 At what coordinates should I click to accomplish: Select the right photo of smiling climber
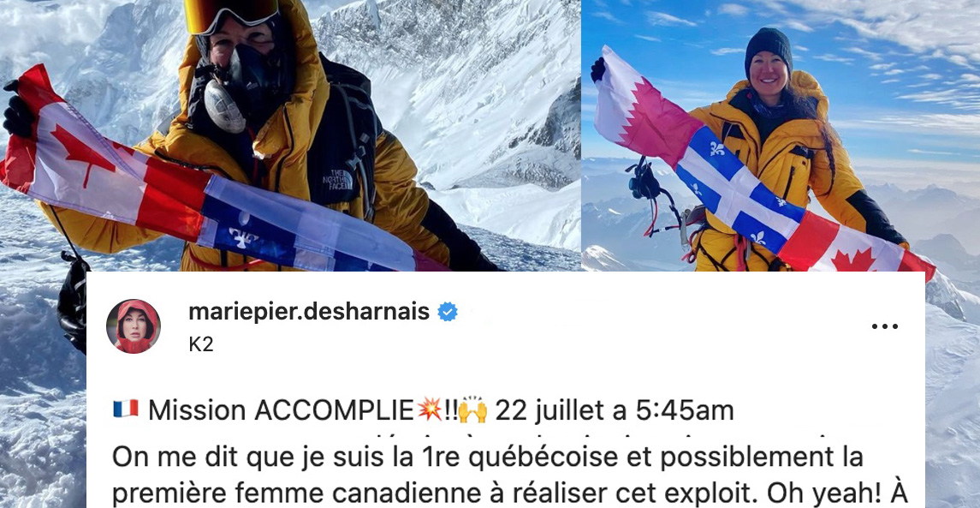click(x=781, y=135)
